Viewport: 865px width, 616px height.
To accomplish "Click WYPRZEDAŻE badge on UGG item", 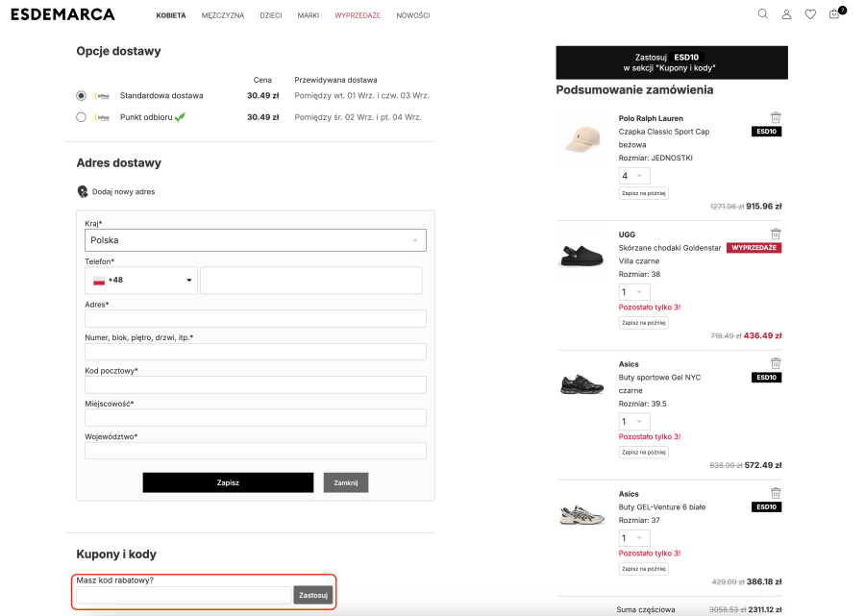I will pos(754,248).
